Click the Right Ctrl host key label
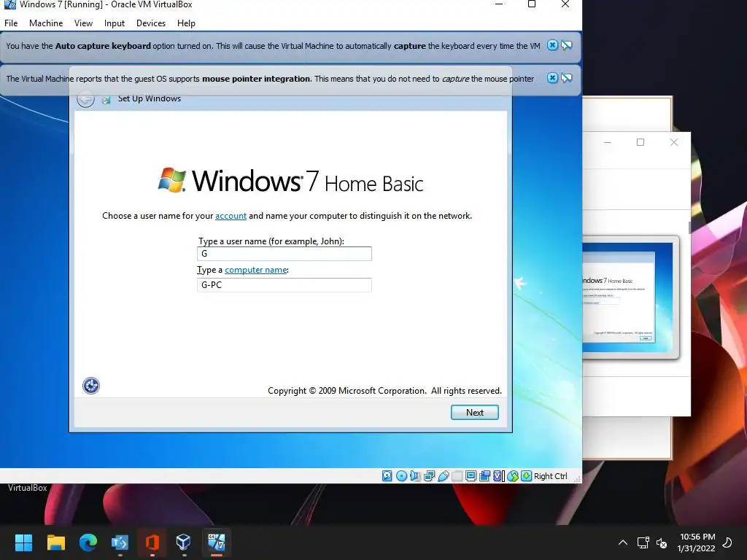The width and height of the screenshot is (747, 560). [551, 476]
